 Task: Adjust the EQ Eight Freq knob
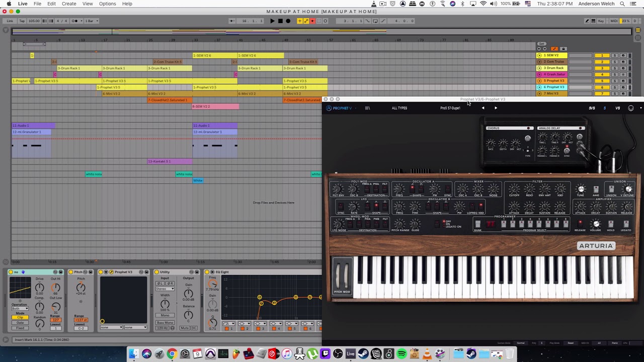pyautogui.click(x=212, y=284)
